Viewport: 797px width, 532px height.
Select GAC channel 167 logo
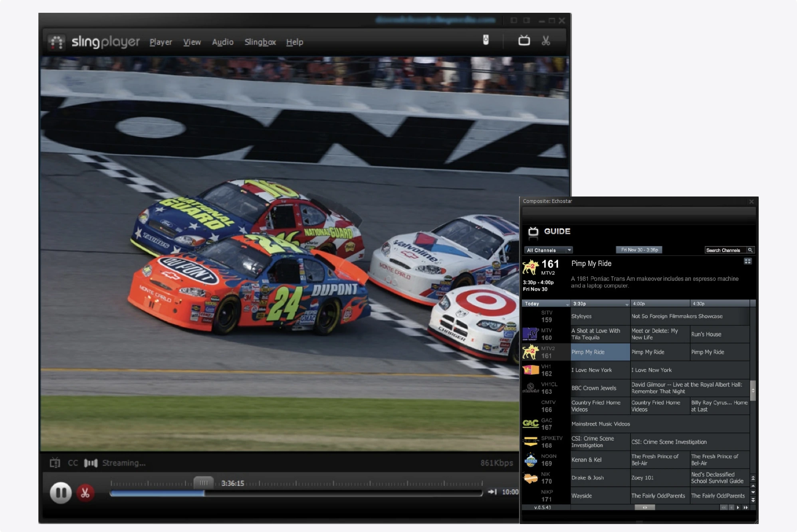click(531, 423)
